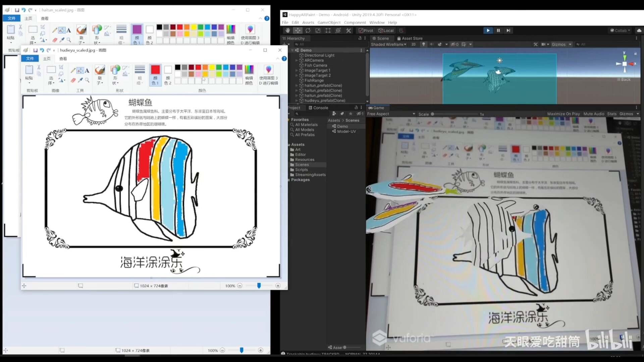
Task: Switch to the Console tab
Action: (x=318, y=108)
